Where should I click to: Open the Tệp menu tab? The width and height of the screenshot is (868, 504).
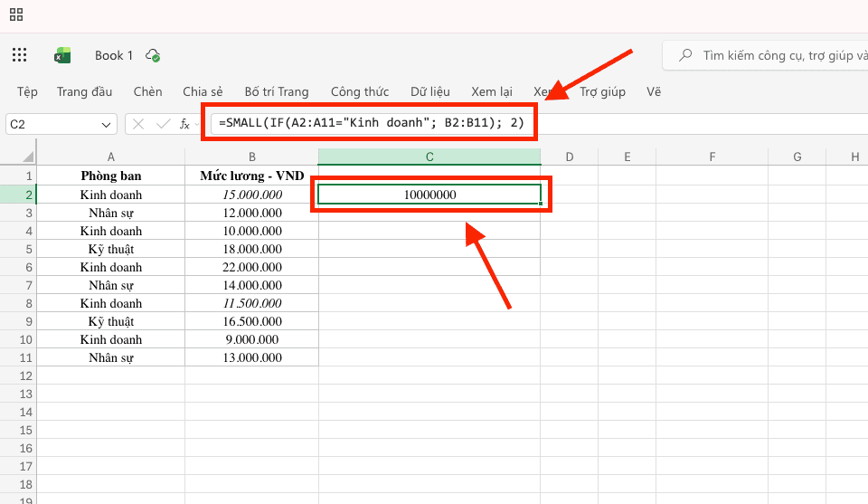click(x=27, y=91)
